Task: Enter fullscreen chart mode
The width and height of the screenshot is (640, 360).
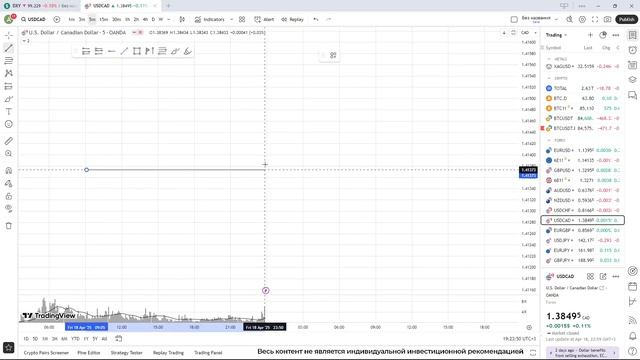Action: [x=595, y=19]
